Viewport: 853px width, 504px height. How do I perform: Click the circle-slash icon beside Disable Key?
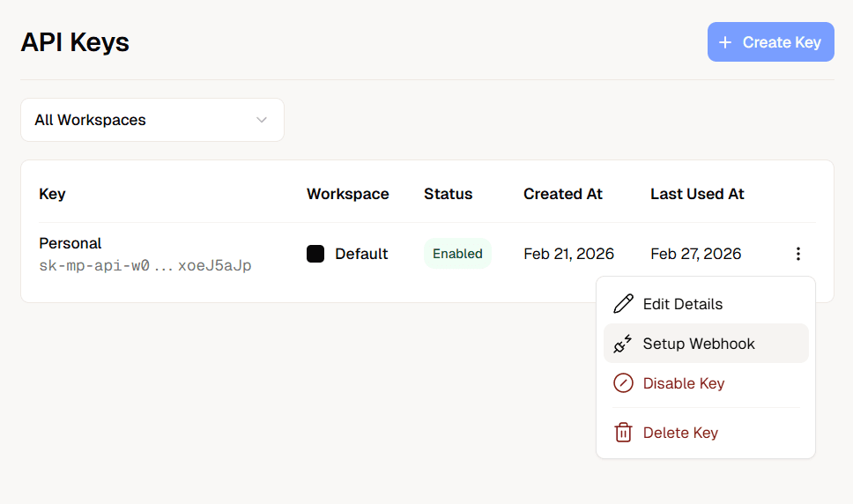click(623, 383)
